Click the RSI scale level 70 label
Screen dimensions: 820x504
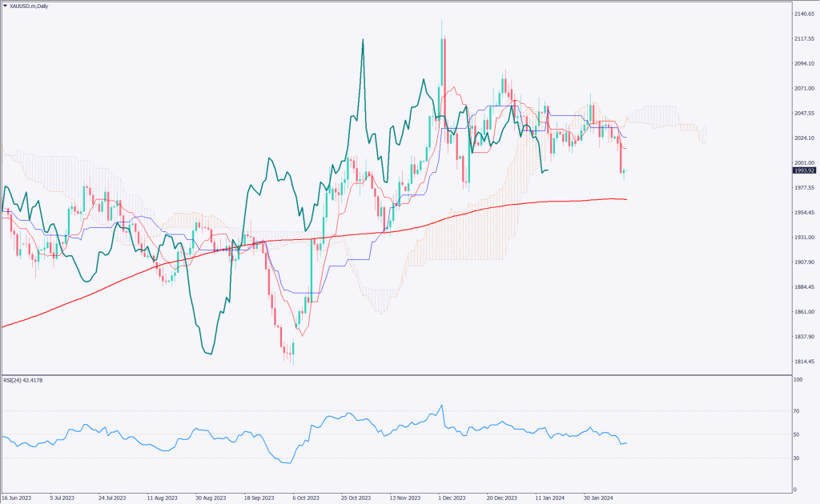tap(796, 411)
